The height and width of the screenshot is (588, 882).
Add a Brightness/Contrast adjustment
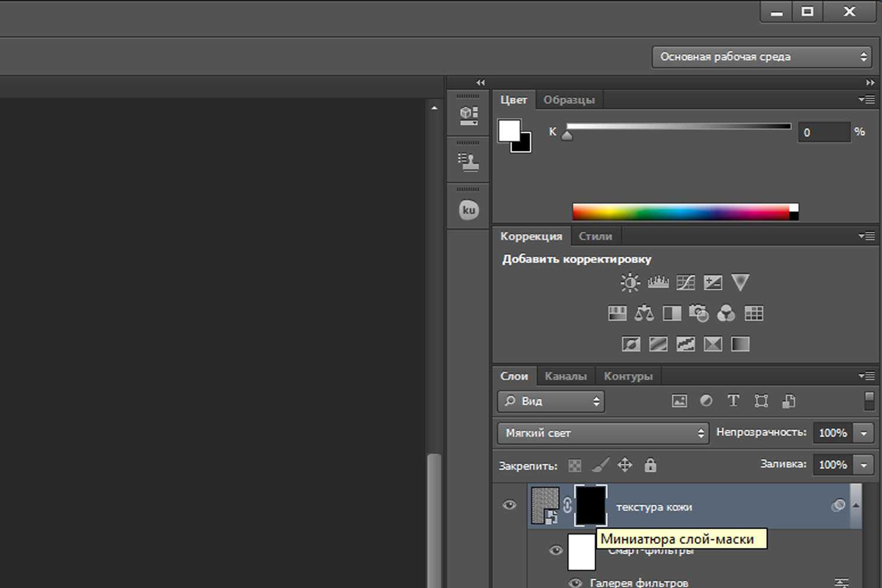630,283
